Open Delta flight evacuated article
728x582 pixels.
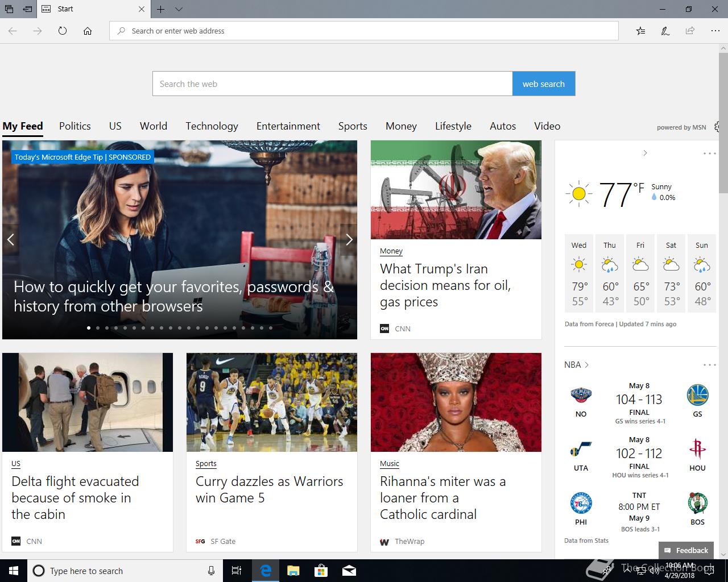pos(75,498)
